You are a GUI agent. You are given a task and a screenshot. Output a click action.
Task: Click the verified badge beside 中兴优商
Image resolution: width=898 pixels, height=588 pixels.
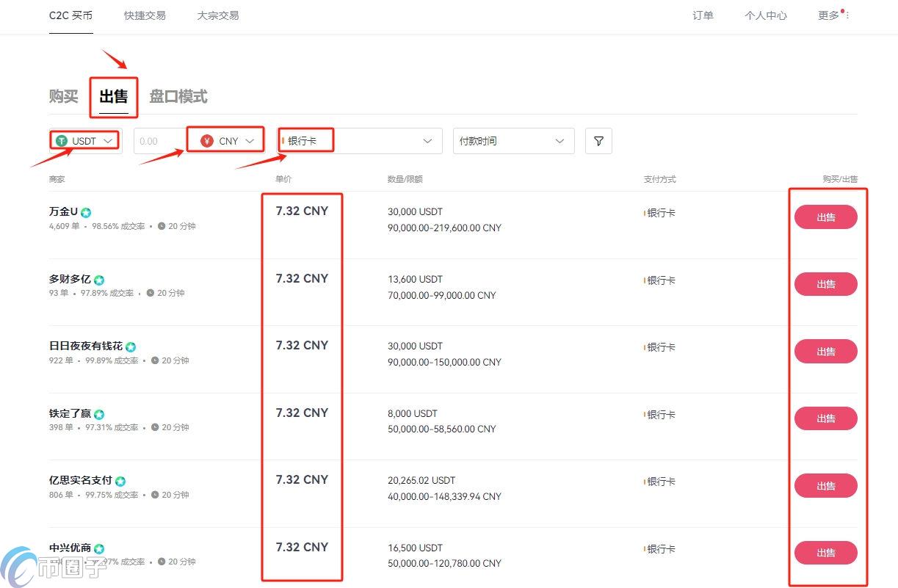101,548
